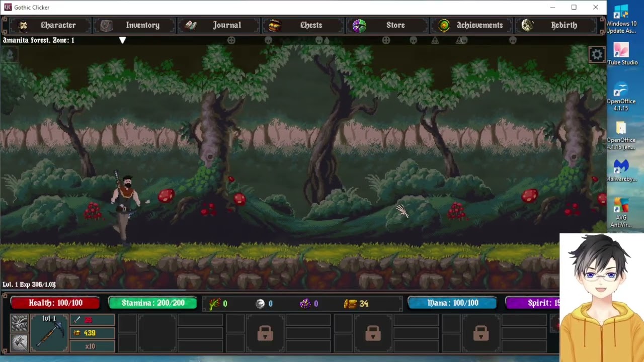
Task: Maximize the Gothic Clicker window
Action: pos(574,7)
